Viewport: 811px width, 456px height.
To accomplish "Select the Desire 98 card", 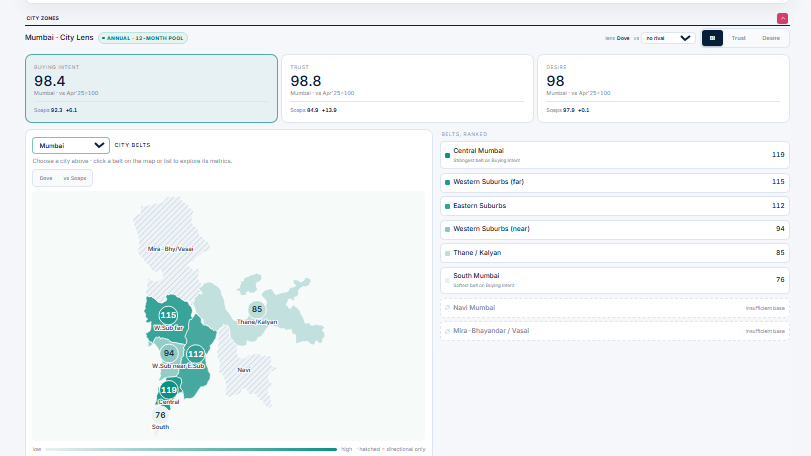I will (x=664, y=88).
